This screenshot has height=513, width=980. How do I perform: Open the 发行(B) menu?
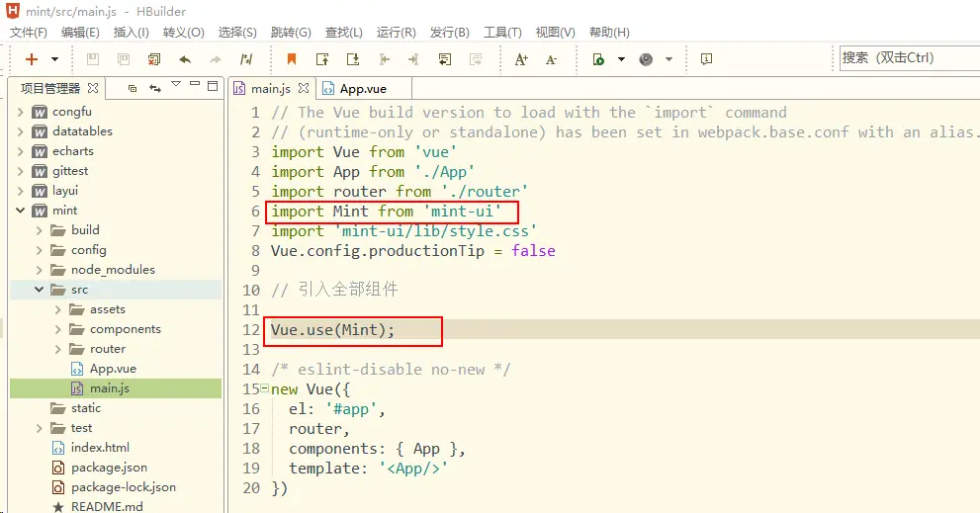pos(449,33)
